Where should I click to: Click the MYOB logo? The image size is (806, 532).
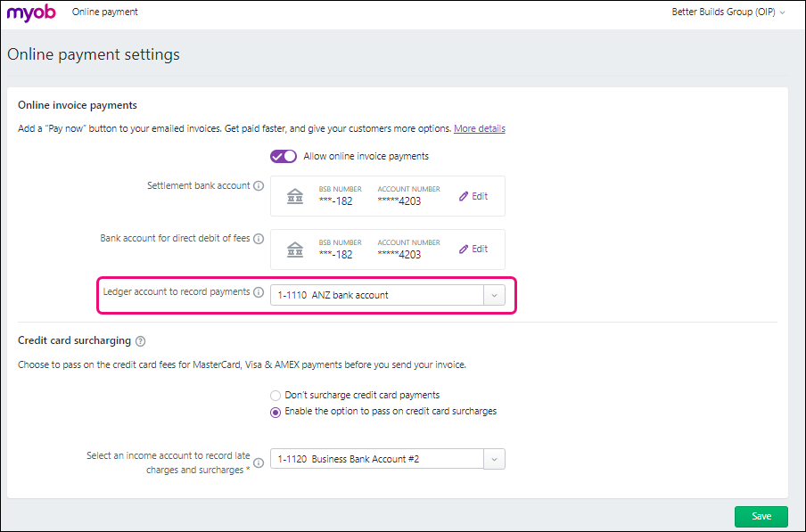(x=31, y=12)
